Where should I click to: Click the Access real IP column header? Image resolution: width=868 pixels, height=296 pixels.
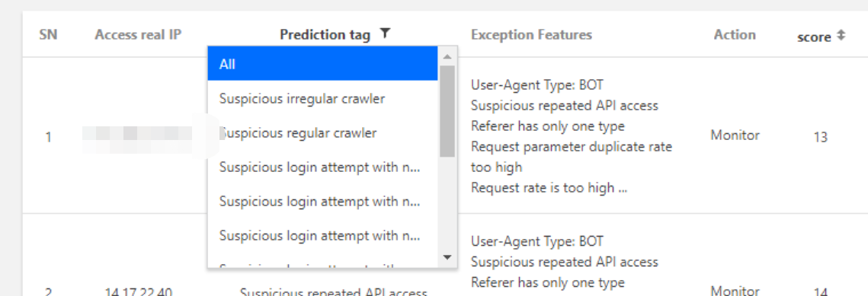138,35
